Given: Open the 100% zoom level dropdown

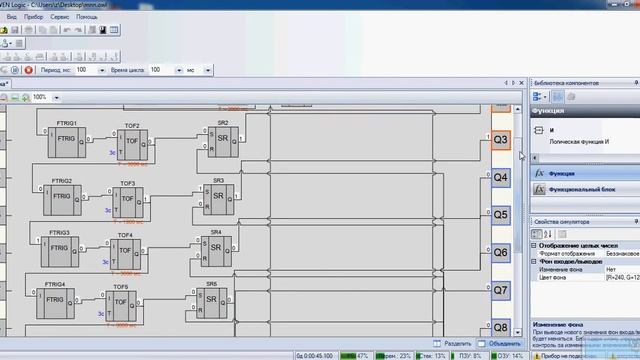Looking at the screenshot, I should click(x=56, y=98).
